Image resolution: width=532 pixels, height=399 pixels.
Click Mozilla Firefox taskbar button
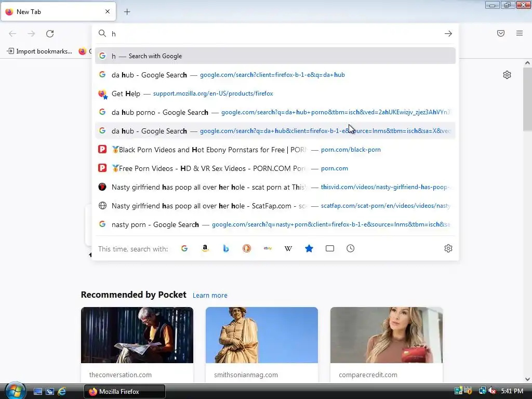pyautogui.click(x=125, y=392)
